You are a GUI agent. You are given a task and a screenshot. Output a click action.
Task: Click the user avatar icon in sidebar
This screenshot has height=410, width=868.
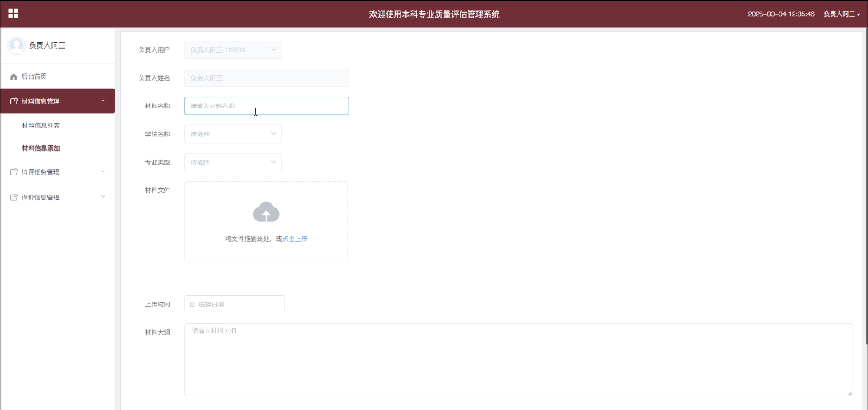[x=16, y=45]
